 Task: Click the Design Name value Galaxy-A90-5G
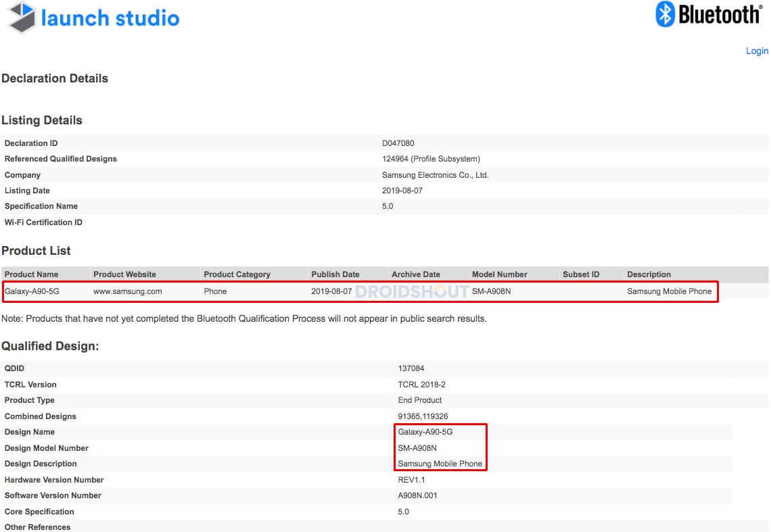click(x=425, y=432)
